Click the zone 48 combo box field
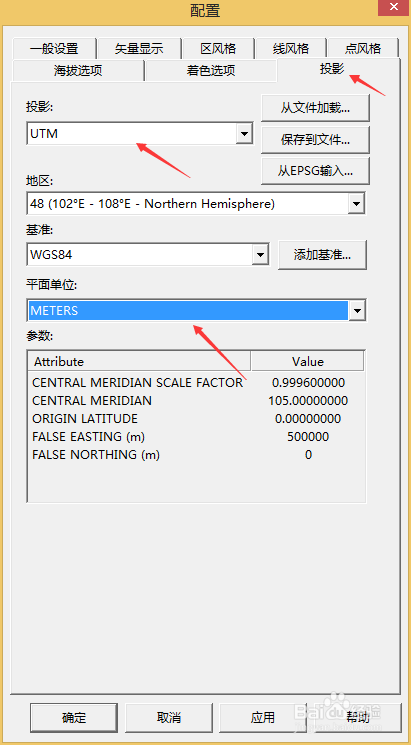 (x=196, y=204)
